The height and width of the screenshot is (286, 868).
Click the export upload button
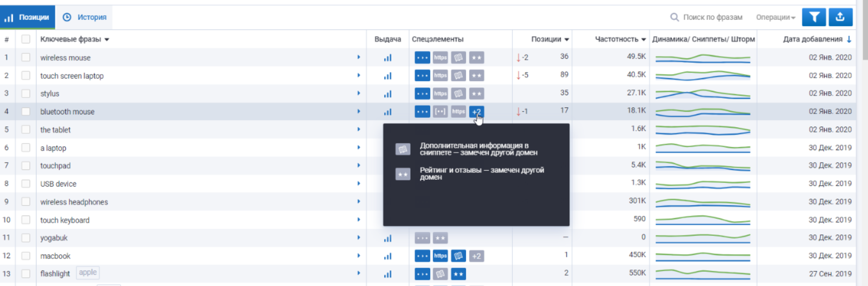[840, 17]
